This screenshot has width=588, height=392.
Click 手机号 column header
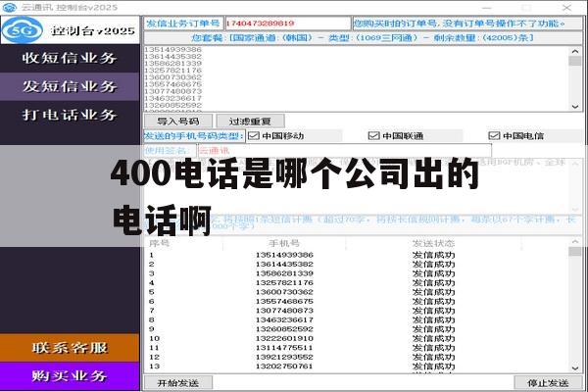tap(284, 243)
